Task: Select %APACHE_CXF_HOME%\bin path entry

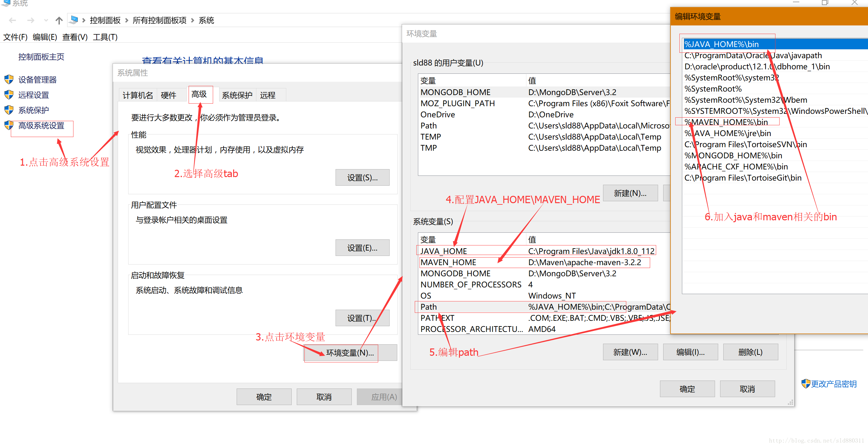Action: coord(775,166)
